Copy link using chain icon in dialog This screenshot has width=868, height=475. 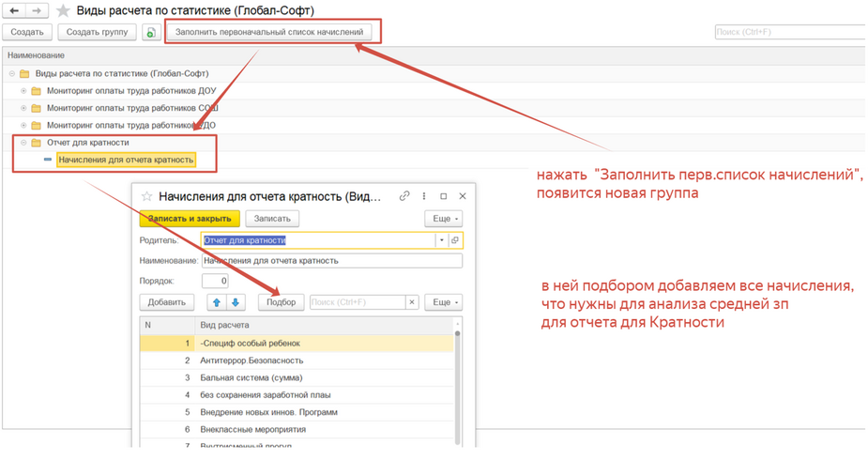point(404,196)
